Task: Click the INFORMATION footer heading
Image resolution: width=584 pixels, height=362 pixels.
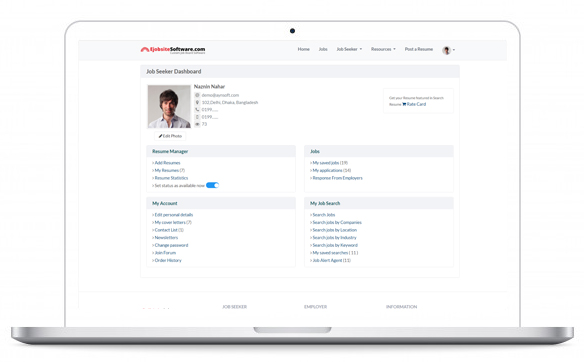Action: pos(402,307)
